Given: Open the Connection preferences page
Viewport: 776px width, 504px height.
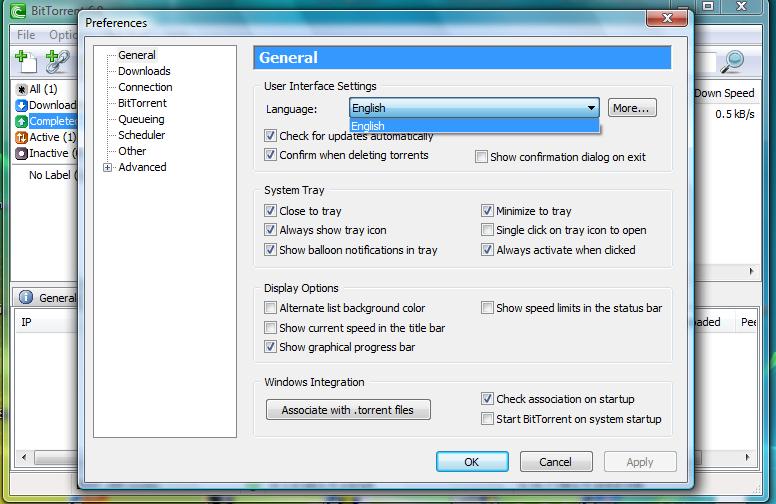Looking at the screenshot, I should [x=145, y=87].
